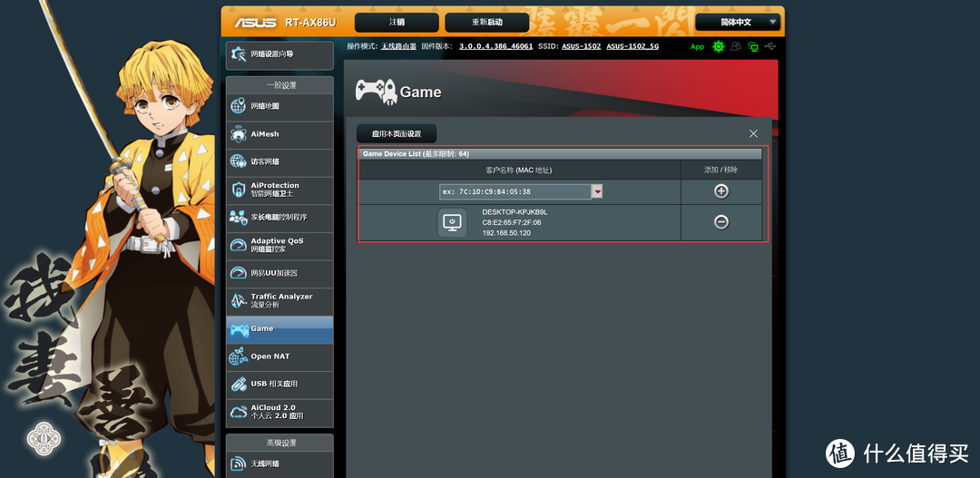Open firmware version 3.0.0.4.386_46061 link
This screenshot has height=478, width=980.
(x=496, y=46)
